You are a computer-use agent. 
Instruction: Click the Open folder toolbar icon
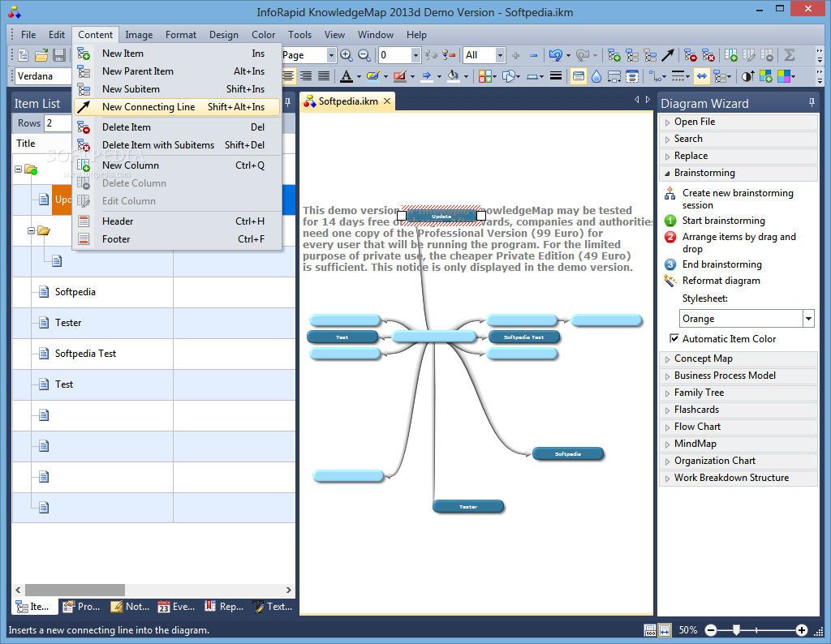click(41, 55)
